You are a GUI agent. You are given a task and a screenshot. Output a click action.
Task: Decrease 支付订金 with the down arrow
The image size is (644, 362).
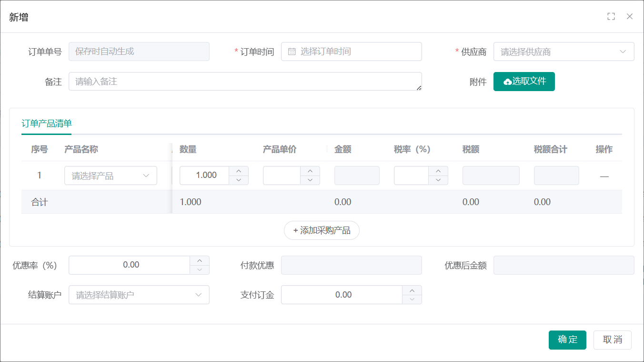[412, 300]
